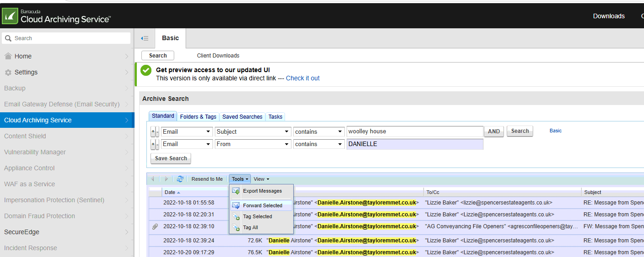The image size is (644, 257).
Task: Click the Tag Selected tag icon
Action: [x=236, y=216]
